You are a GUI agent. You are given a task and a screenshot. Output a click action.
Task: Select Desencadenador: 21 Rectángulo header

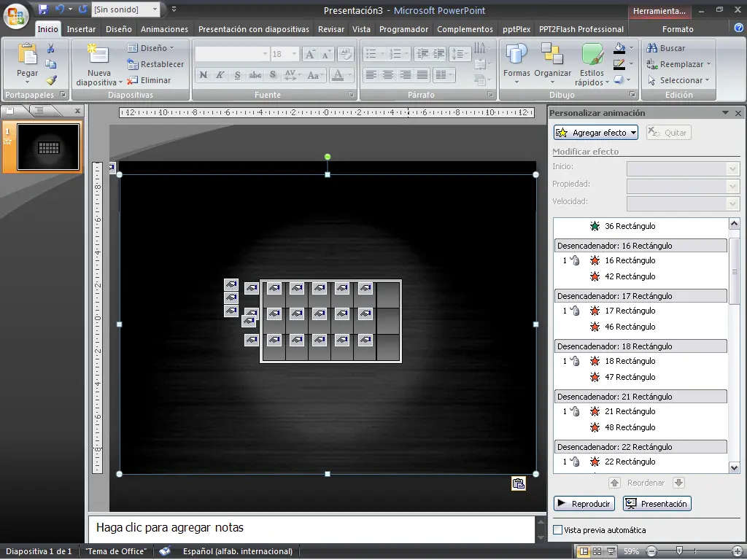[x=640, y=397]
